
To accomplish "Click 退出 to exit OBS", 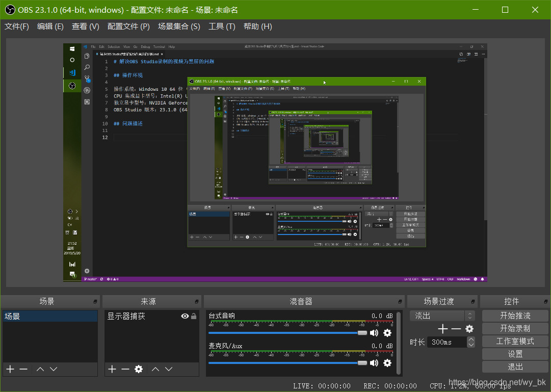I will pyautogui.click(x=515, y=367).
